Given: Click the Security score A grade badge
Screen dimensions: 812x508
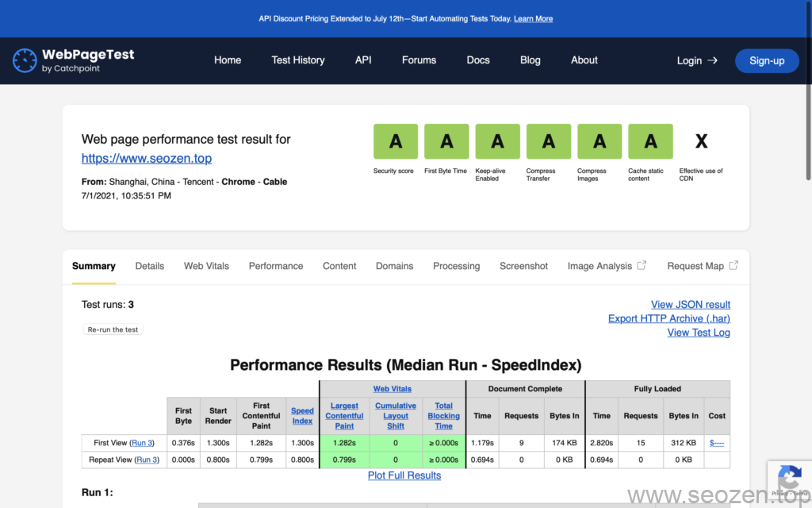Looking at the screenshot, I should point(396,141).
